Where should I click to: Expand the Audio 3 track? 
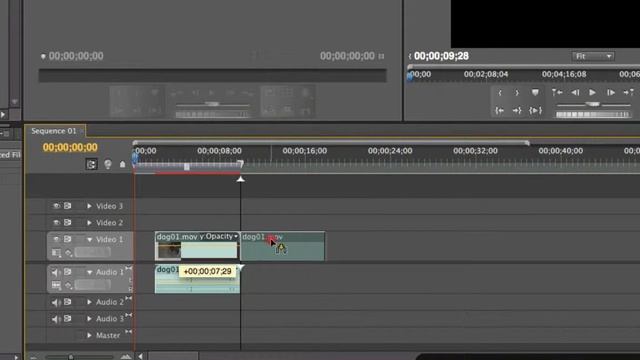tap(89, 319)
